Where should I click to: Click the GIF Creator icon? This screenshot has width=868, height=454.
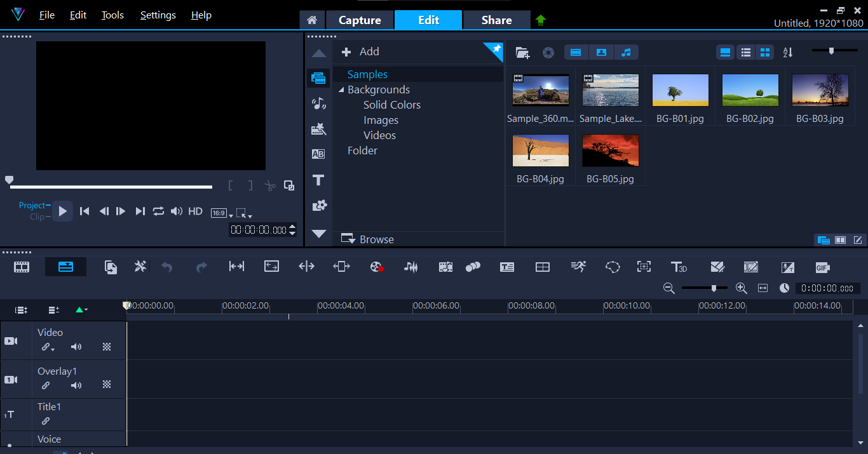(822, 267)
